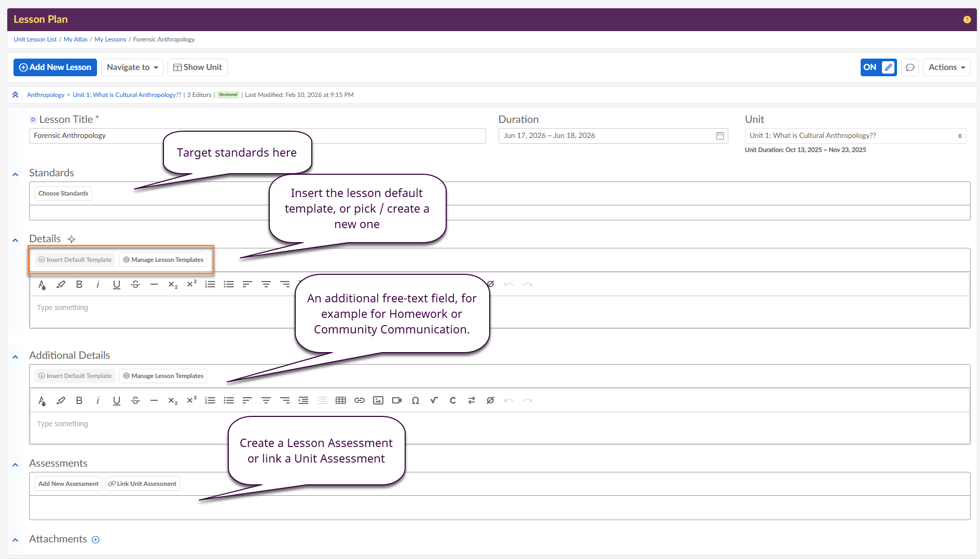
Task: Open Unit Lesson List breadcrumb
Action: [x=35, y=39]
